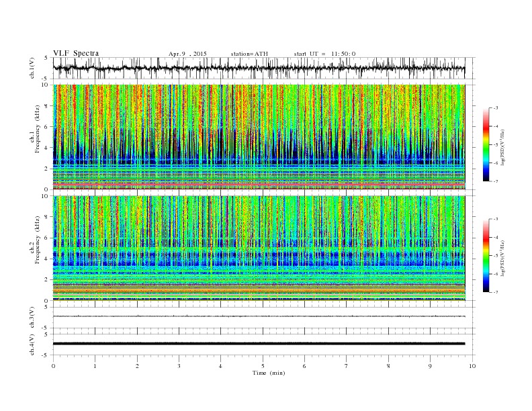Click "-3" label atop ch.2 color bar

(x=495, y=219)
